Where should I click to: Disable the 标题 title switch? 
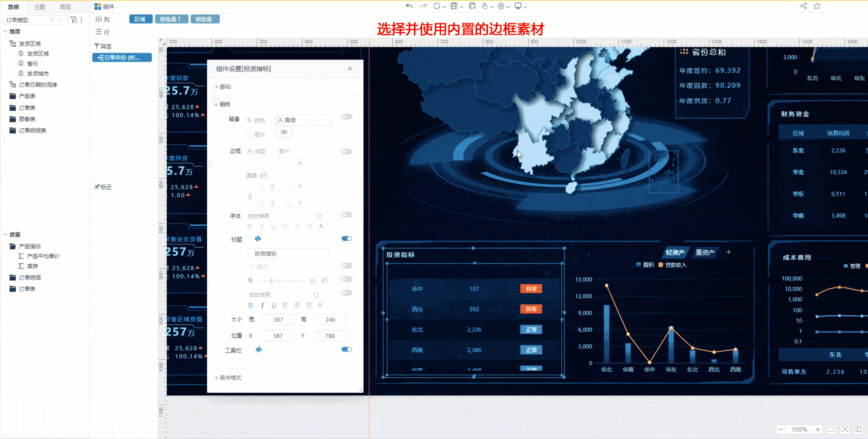point(347,239)
